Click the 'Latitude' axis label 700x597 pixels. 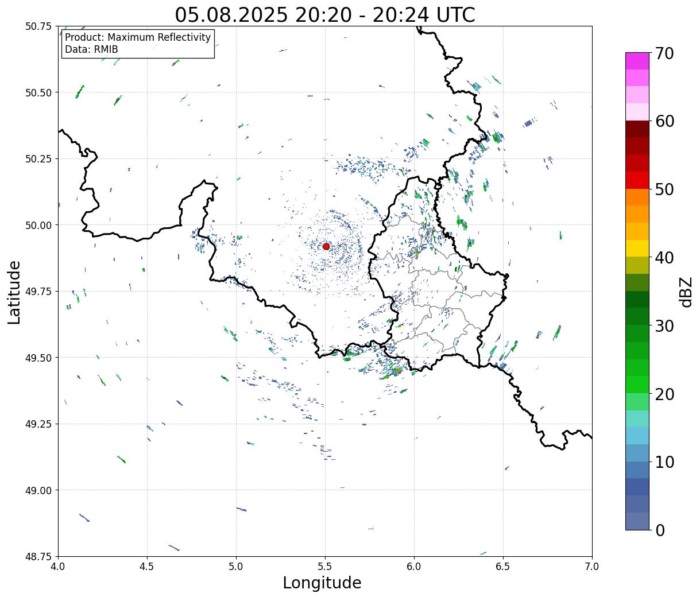14,292
